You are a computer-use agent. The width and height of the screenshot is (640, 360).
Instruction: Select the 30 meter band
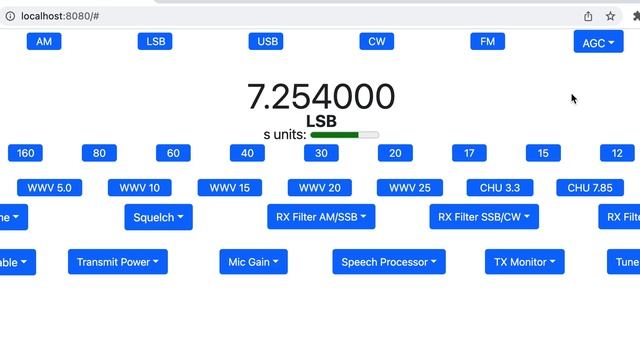tap(321, 153)
